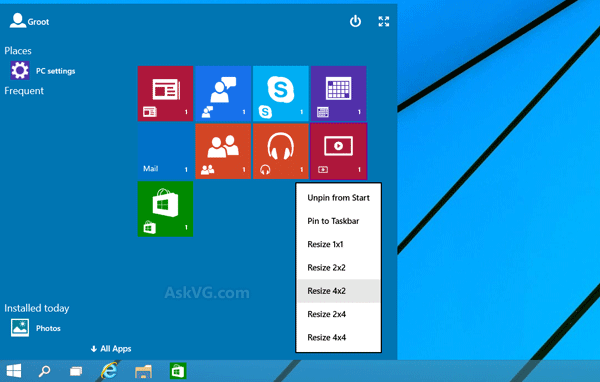Pick the 1x1 option in context menu

[x=339, y=244]
